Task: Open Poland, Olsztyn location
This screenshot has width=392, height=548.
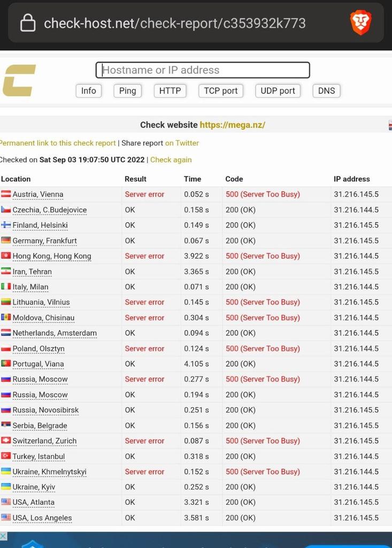Action: [39, 349]
